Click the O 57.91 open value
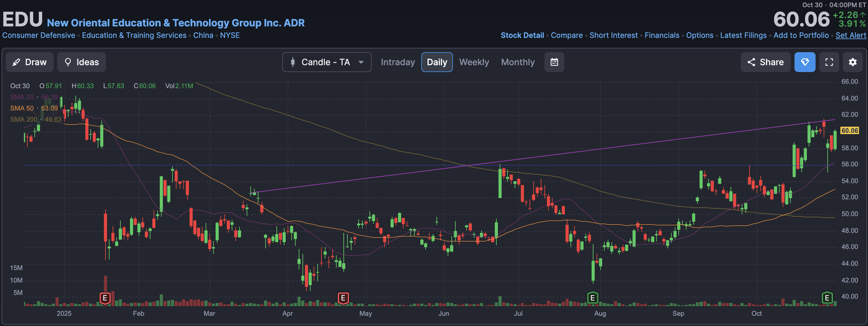 51,86
